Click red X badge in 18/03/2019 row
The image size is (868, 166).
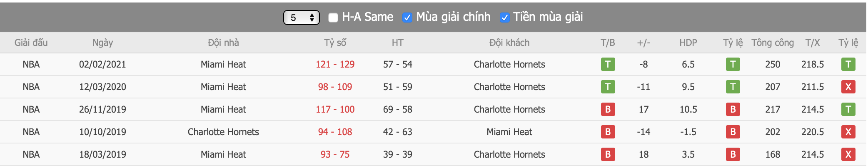848,154
